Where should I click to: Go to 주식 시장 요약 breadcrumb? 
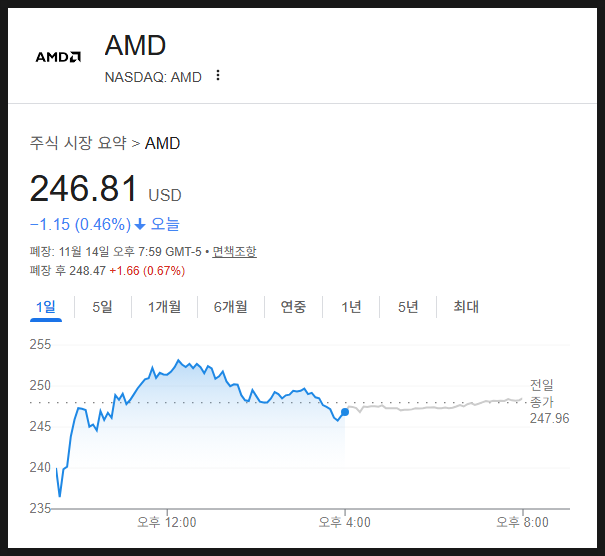[x=78, y=143]
